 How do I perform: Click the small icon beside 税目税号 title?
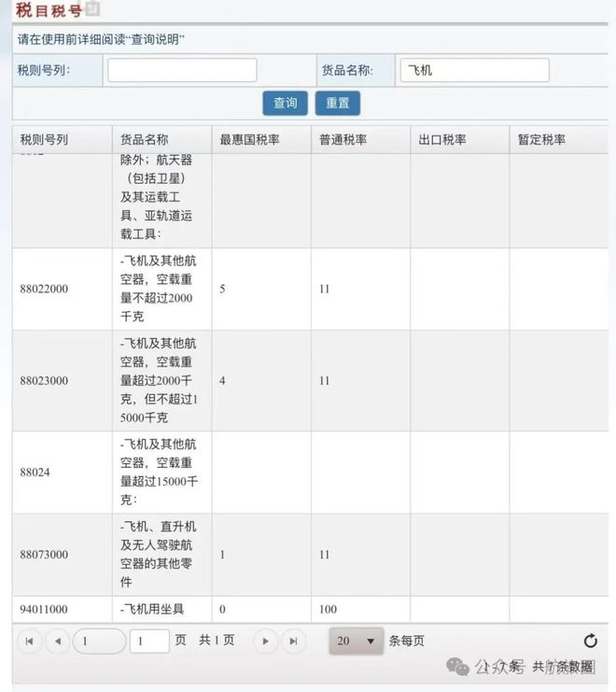pos(91,9)
